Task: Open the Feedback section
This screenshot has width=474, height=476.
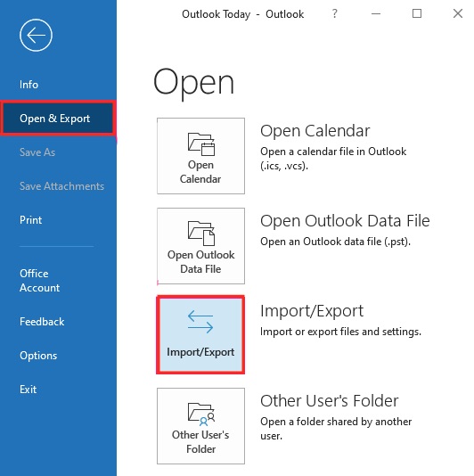Action: (42, 322)
